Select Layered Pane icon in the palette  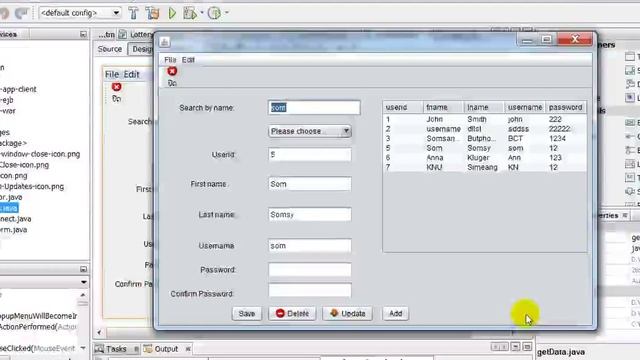[x=630, y=97]
